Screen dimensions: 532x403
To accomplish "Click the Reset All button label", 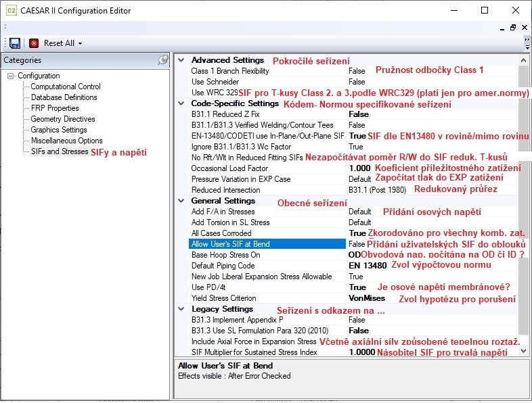I will point(59,43).
